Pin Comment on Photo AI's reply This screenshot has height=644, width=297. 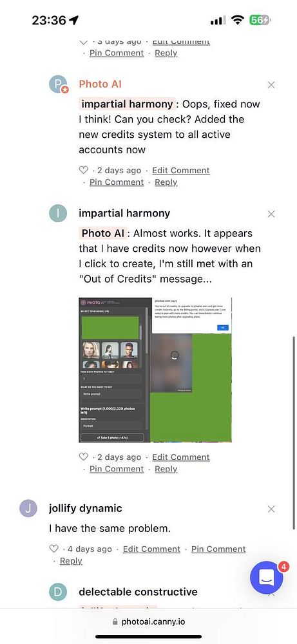click(117, 182)
